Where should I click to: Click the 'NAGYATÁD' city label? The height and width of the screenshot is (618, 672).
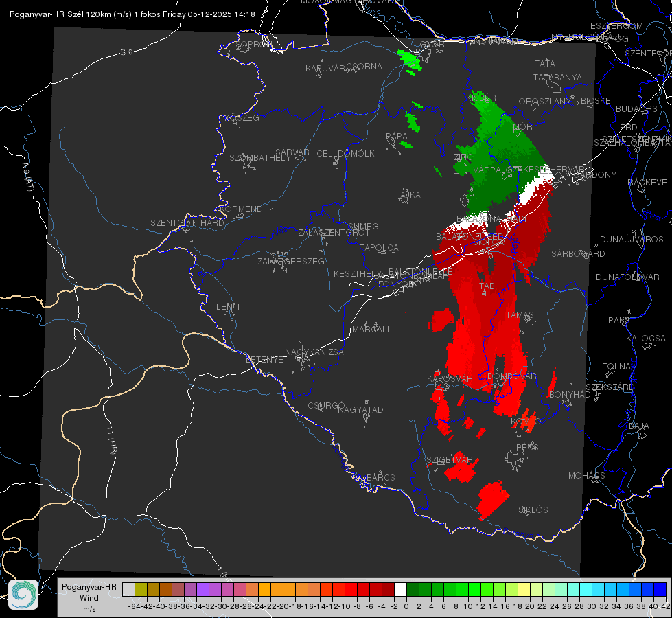point(360,409)
